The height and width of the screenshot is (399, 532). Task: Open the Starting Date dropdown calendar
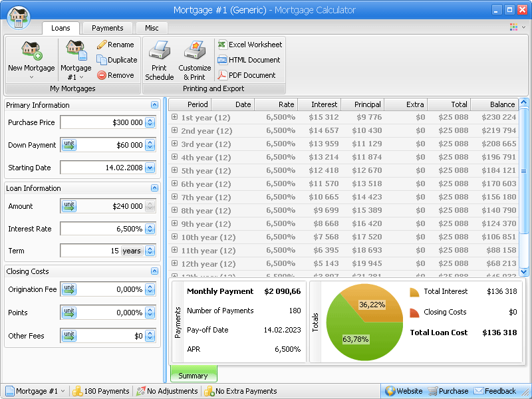[150, 168]
